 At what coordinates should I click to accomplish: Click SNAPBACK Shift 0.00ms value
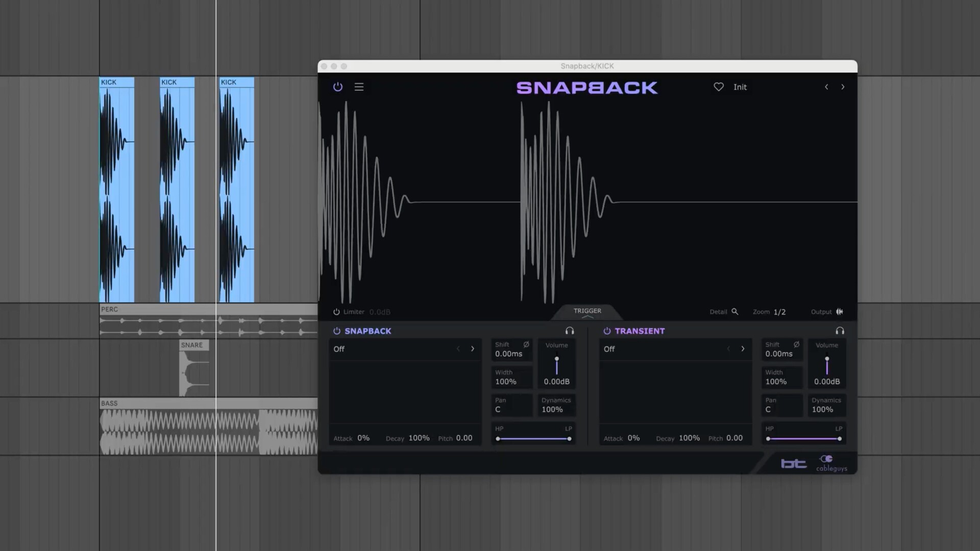(508, 354)
